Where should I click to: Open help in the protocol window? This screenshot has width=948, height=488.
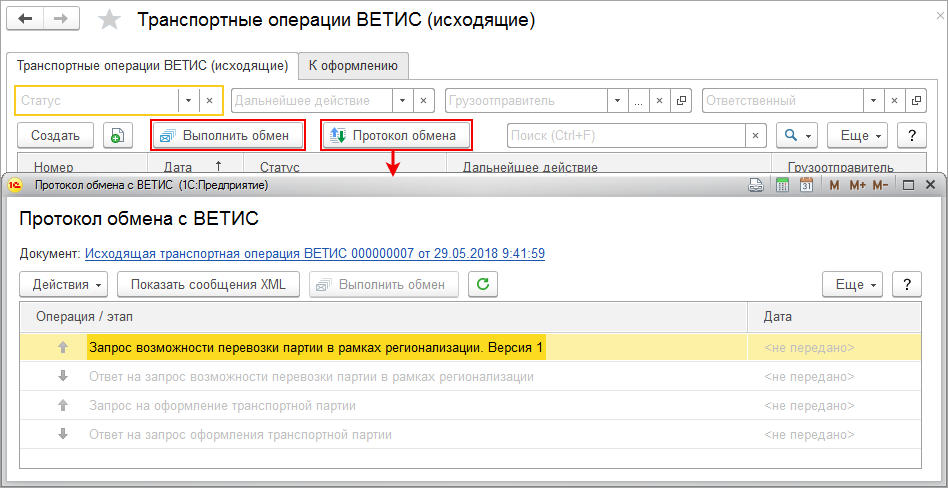[907, 284]
